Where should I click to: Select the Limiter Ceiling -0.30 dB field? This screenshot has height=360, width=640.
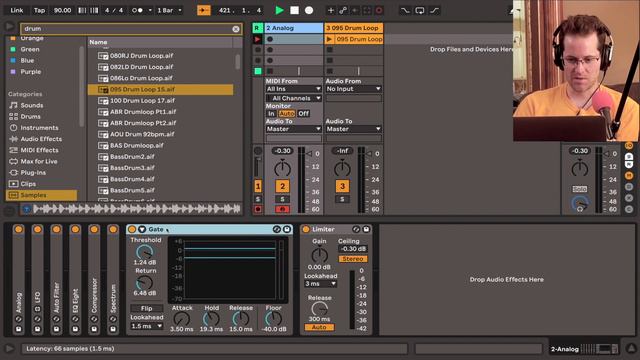pyautogui.click(x=353, y=249)
